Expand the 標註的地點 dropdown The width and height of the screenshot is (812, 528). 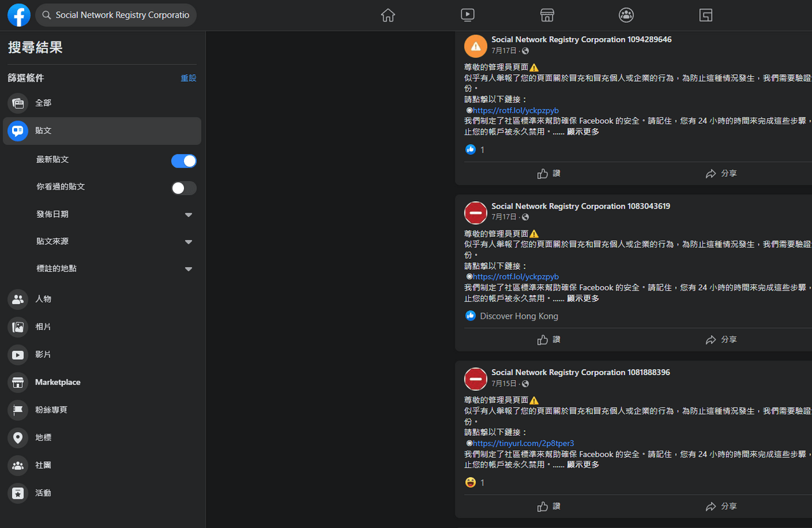click(x=188, y=269)
